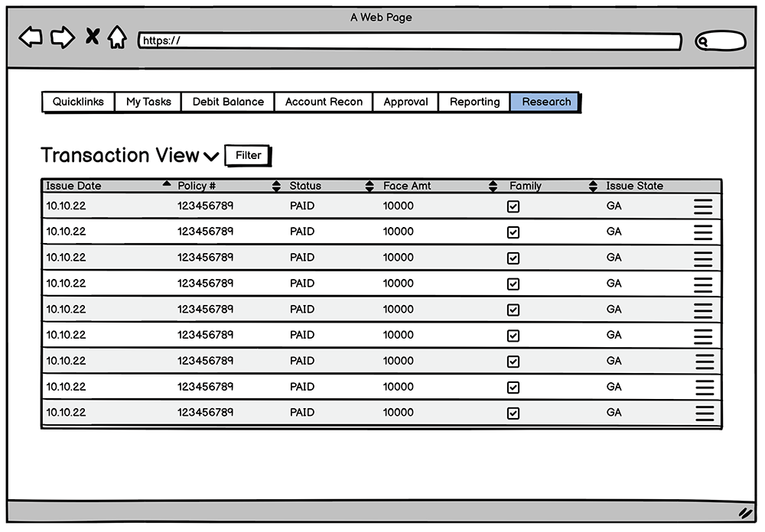This screenshot has height=532, width=765.
Task: Click the Filter button
Action: 248,155
